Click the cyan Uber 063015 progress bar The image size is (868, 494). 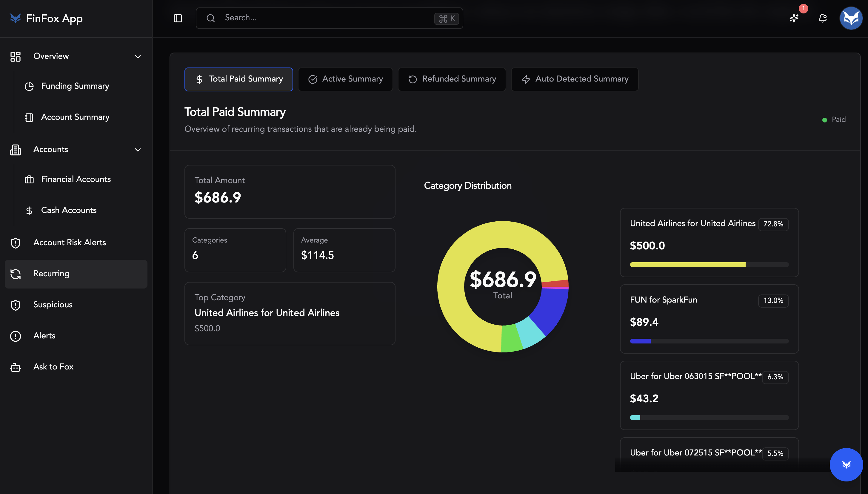(635, 417)
